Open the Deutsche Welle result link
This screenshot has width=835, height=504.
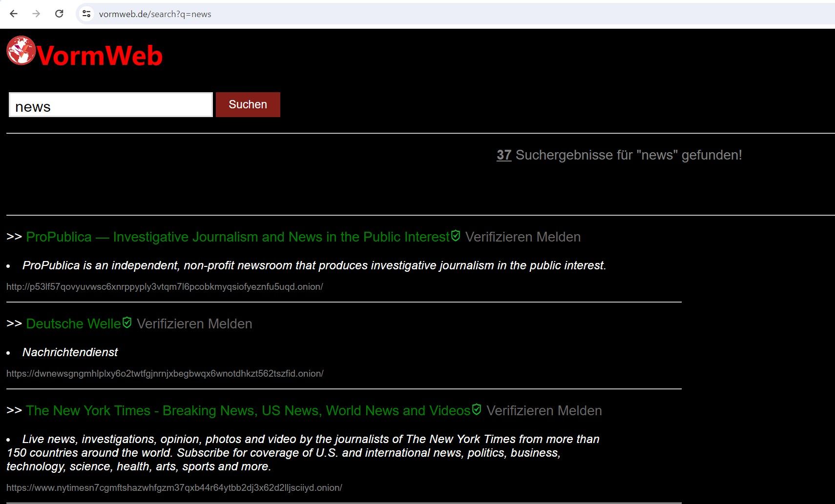pos(73,324)
